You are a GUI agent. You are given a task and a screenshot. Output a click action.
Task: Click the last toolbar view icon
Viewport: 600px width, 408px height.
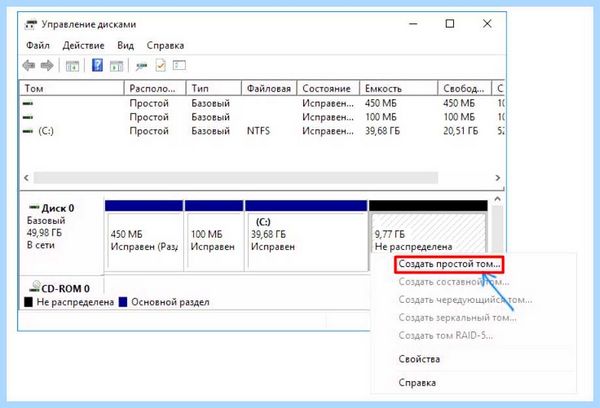pyautogui.click(x=179, y=65)
